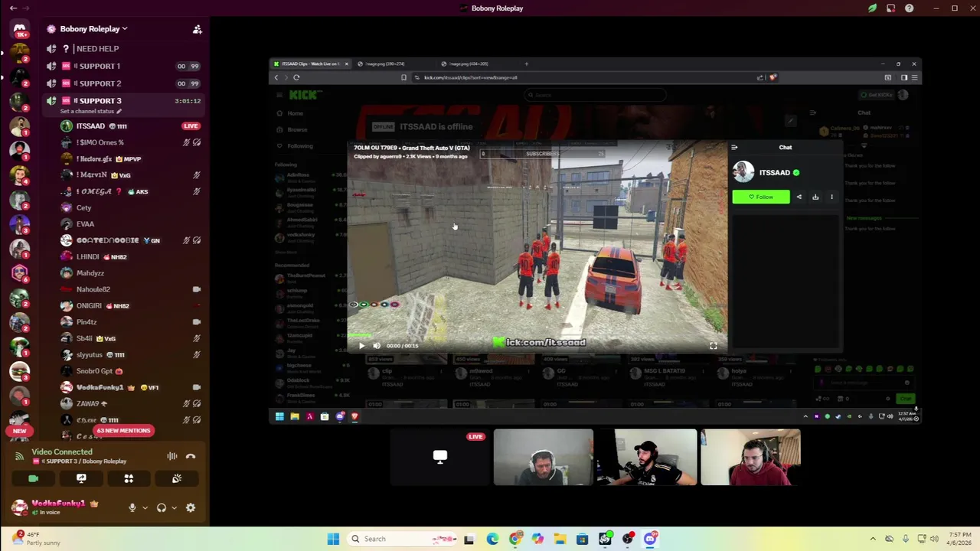This screenshot has width=980, height=551.
Task: Toggle noise suppression waveform icon
Action: (172, 456)
